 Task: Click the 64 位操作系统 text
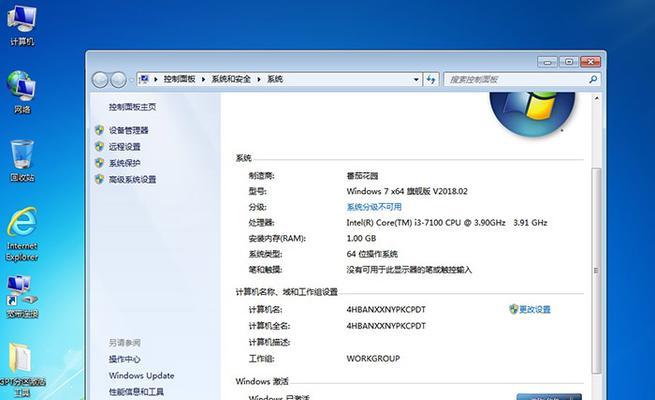(x=372, y=254)
